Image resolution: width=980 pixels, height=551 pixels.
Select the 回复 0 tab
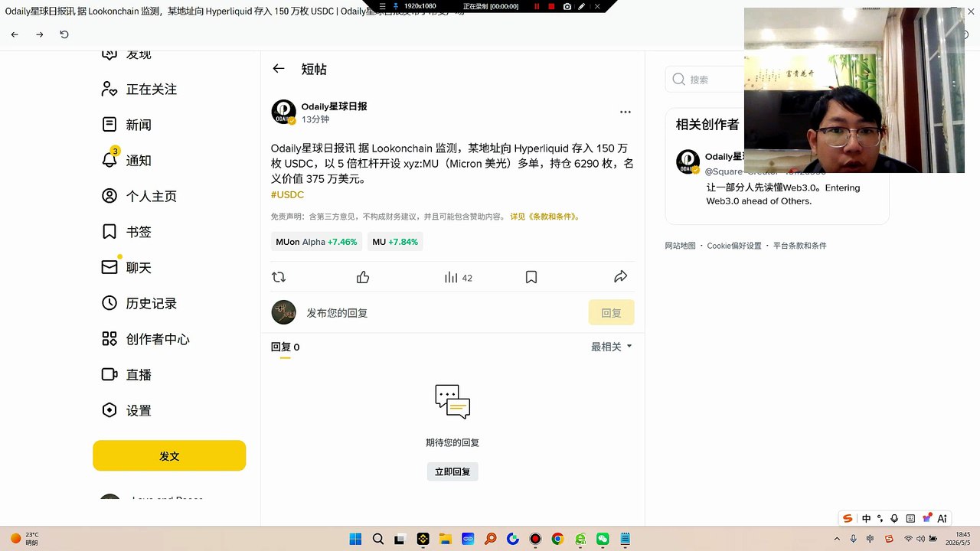tap(285, 347)
